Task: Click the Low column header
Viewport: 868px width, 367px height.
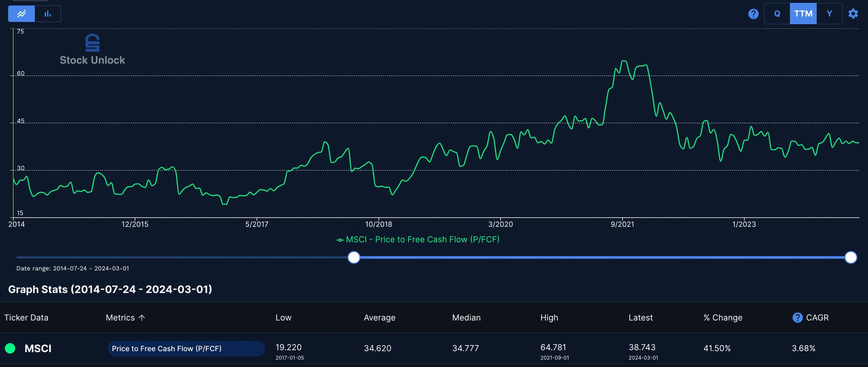Action: (283, 318)
